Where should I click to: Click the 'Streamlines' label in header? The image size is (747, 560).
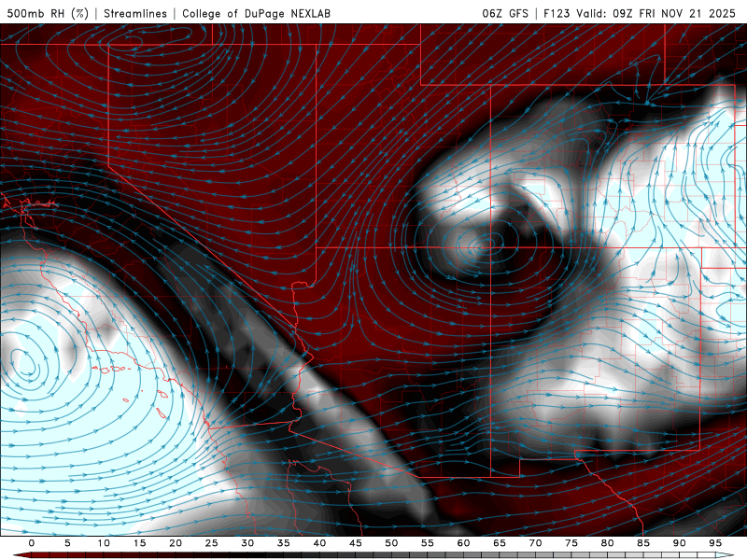click(135, 13)
